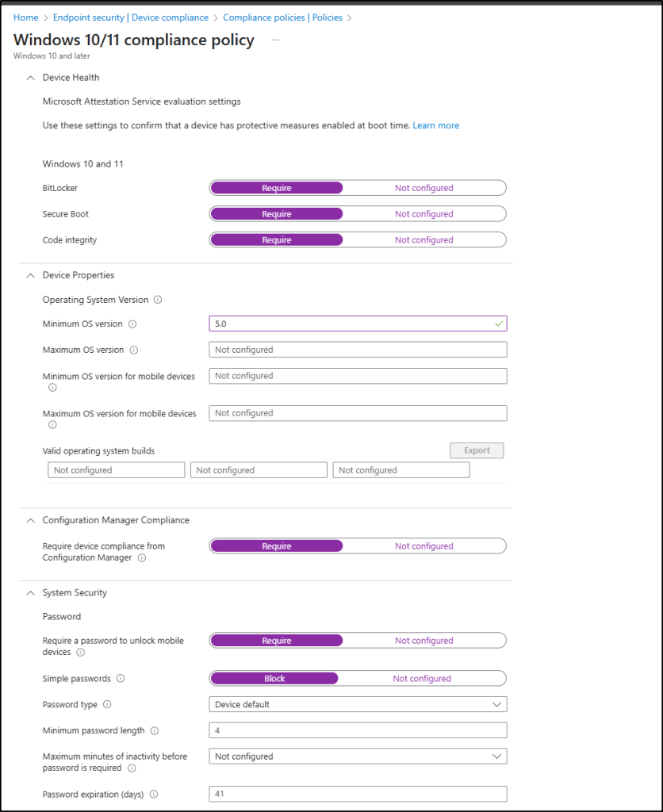The height and width of the screenshot is (812, 663).
Task: Click info icon next to Operating System Version
Action: pos(158,300)
